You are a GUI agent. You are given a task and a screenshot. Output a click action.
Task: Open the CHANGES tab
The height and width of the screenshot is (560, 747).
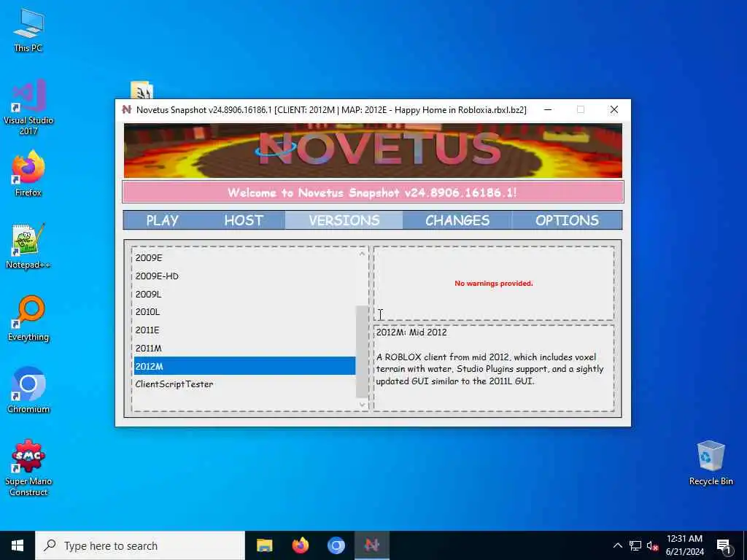coord(457,220)
